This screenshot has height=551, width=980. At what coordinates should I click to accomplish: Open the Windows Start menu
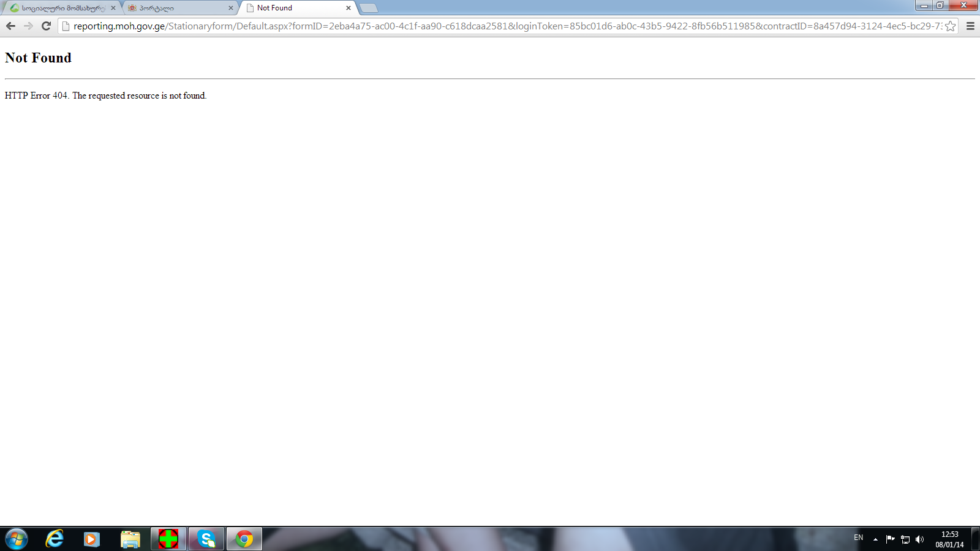click(x=17, y=539)
